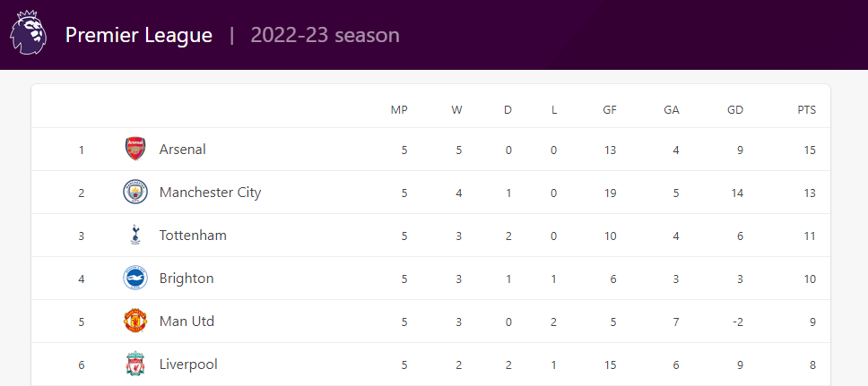The image size is (868, 386).
Task: Click Liverpool's position number 6
Action: (81, 365)
